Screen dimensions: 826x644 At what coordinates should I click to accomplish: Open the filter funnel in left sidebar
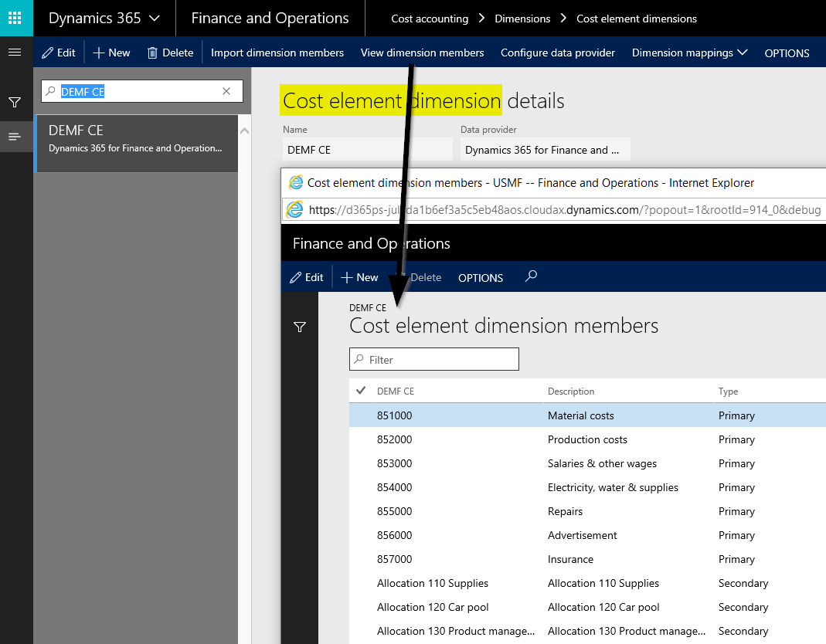pyautogui.click(x=15, y=102)
